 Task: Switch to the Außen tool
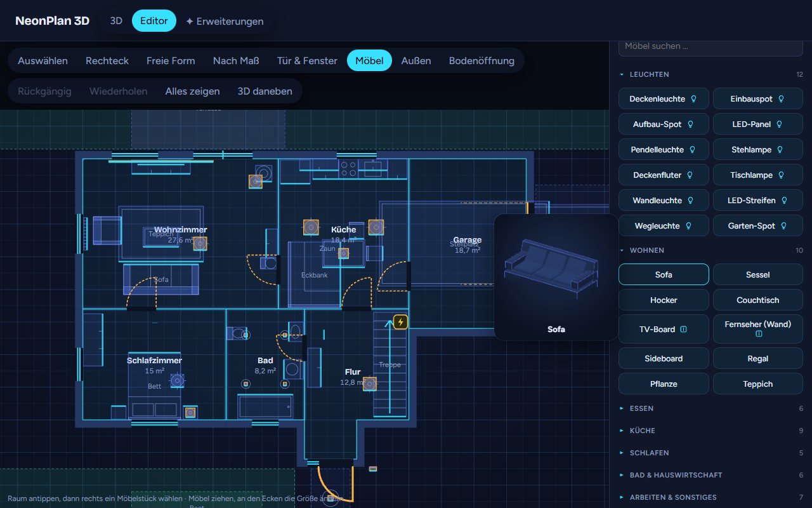416,60
